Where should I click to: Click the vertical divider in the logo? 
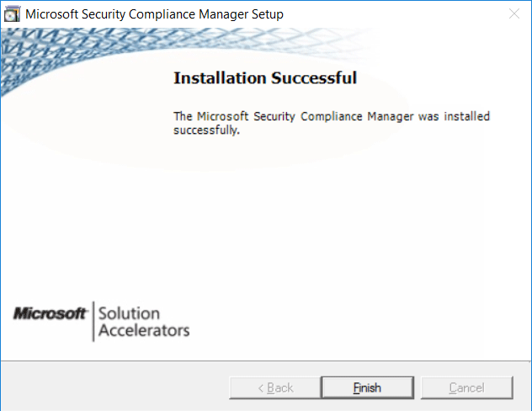point(93,321)
